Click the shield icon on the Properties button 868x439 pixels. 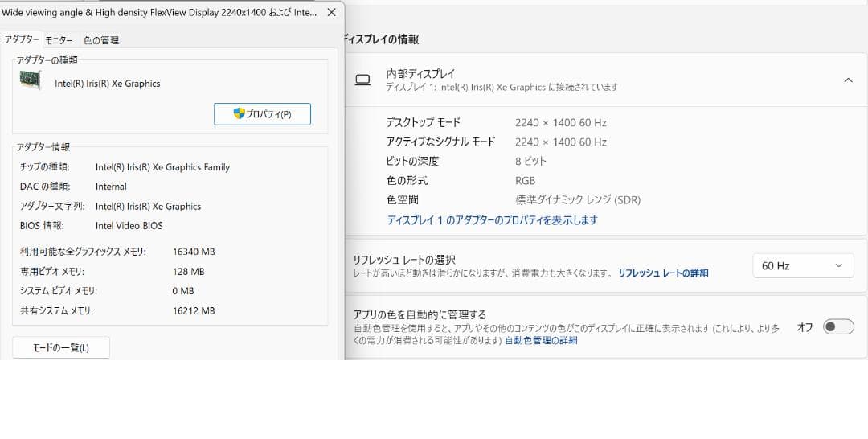(x=239, y=114)
